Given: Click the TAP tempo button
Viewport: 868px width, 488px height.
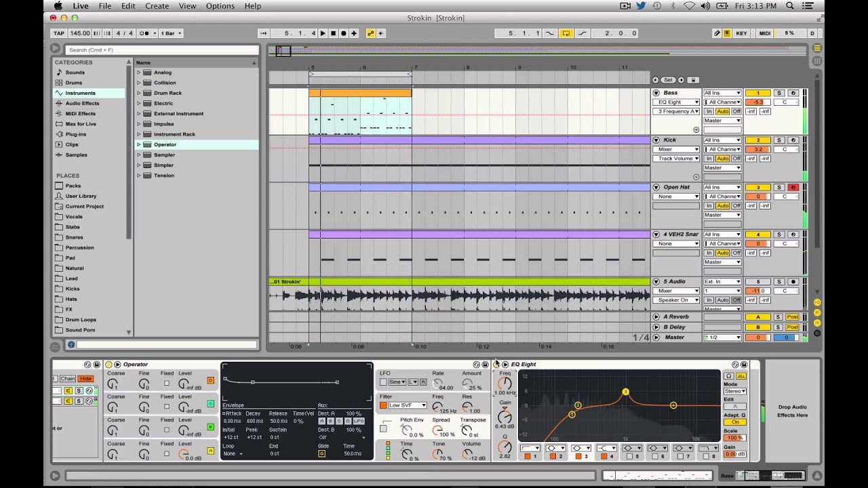Looking at the screenshot, I should point(59,33).
